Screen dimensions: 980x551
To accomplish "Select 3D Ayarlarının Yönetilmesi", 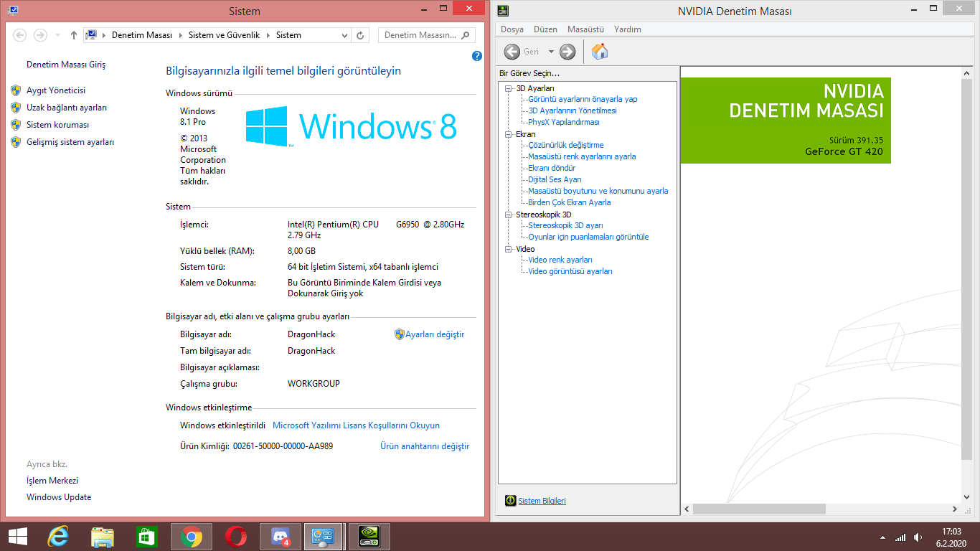I will tap(573, 110).
